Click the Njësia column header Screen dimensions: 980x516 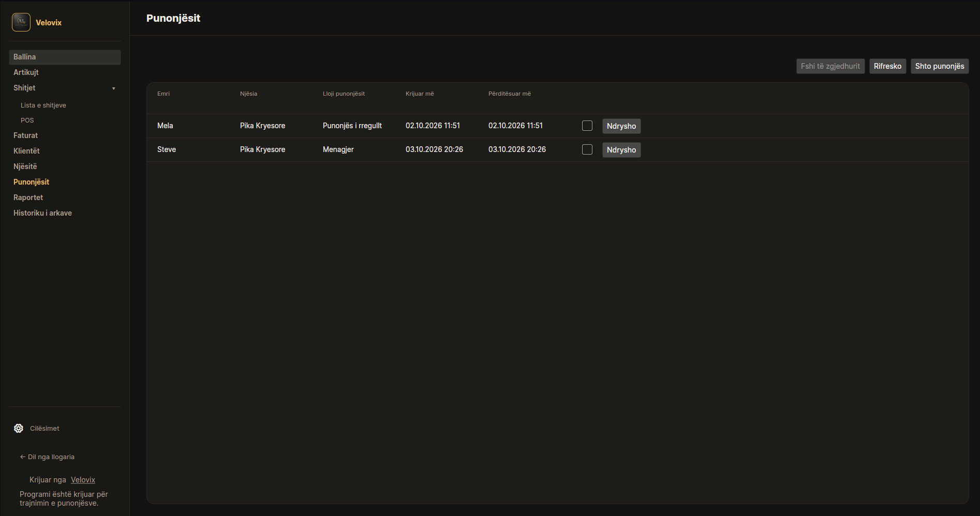coord(248,94)
